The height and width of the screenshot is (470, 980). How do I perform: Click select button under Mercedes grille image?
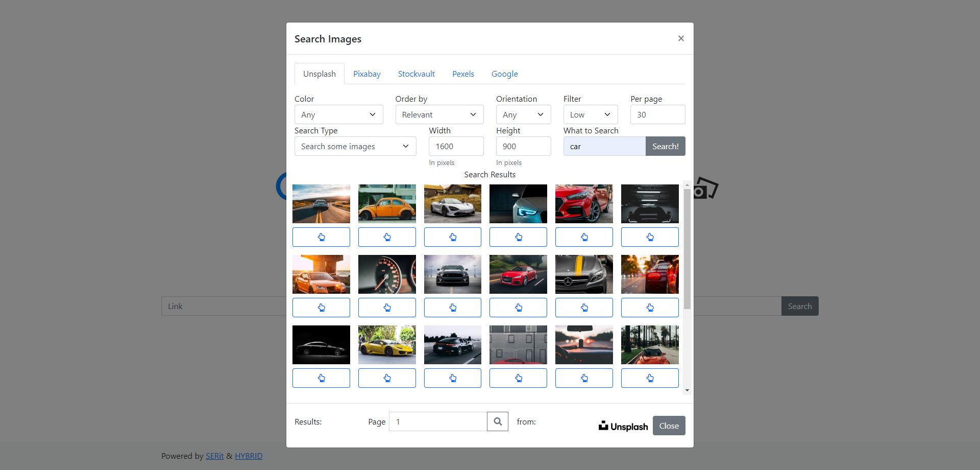click(584, 308)
